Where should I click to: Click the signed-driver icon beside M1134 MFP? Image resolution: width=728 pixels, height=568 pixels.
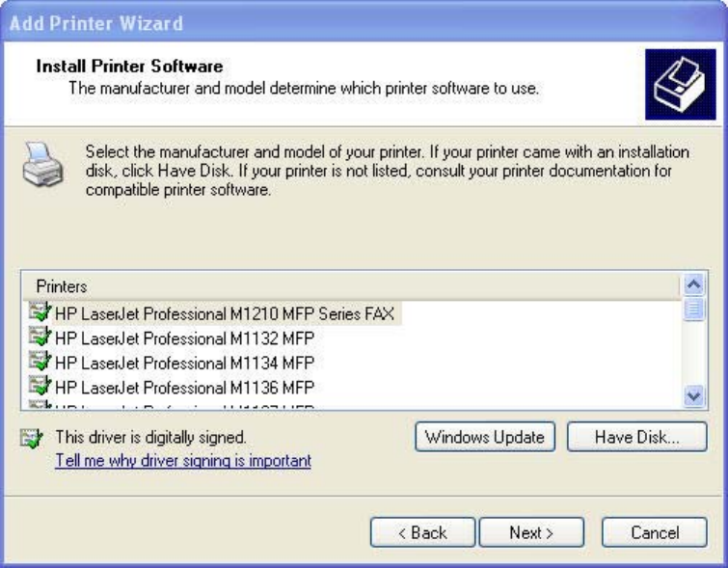(40, 362)
